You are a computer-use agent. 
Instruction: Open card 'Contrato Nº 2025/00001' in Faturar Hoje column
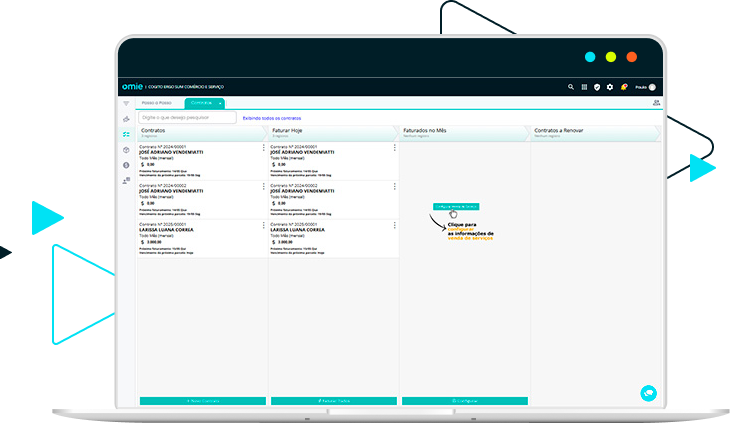(x=333, y=239)
